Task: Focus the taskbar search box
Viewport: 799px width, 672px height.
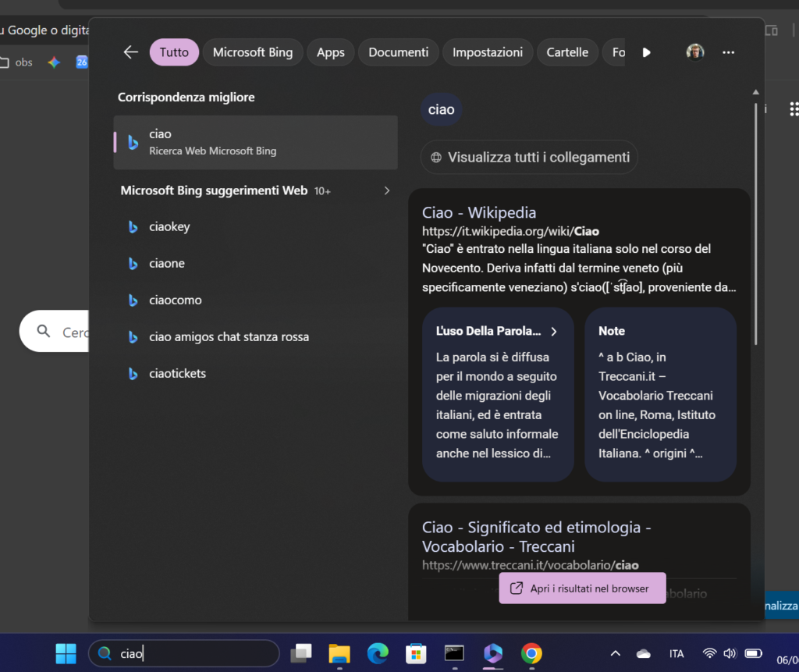Action: (x=184, y=653)
